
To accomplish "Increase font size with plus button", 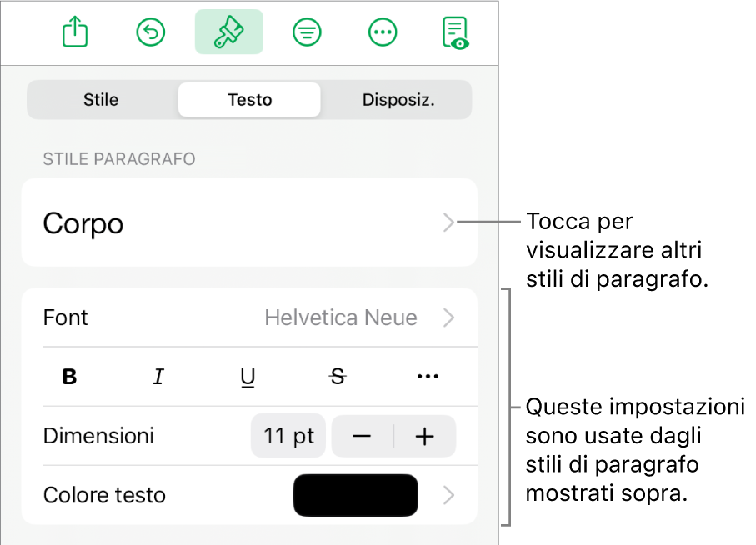I will tap(425, 436).
